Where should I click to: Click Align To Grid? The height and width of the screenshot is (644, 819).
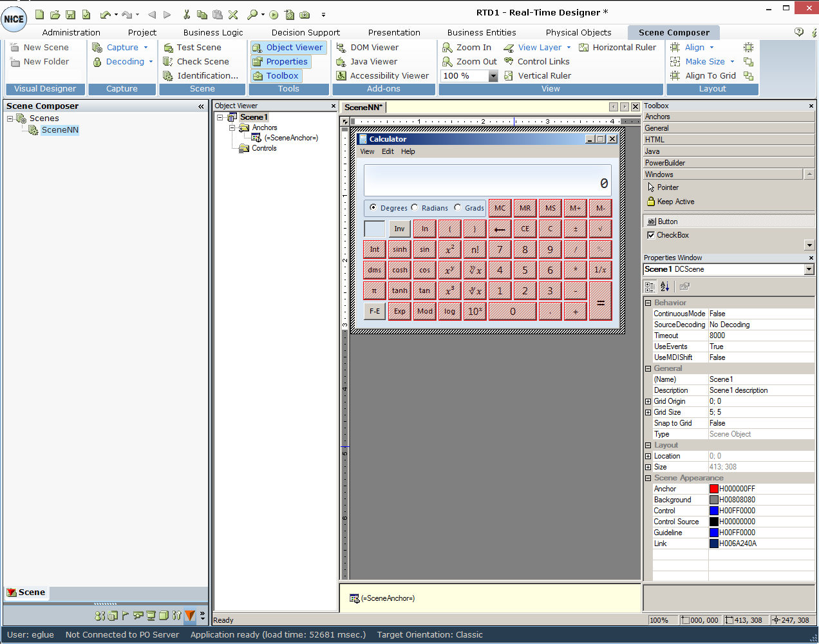tap(703, 75)
